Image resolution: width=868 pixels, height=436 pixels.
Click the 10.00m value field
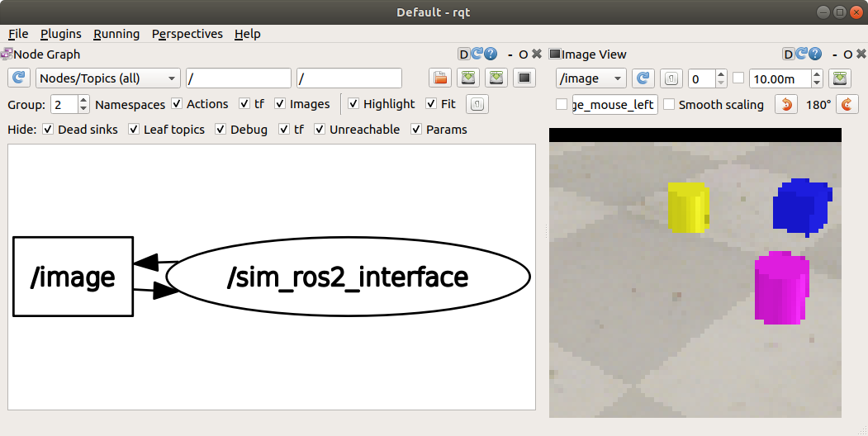[x=780, y=78]
